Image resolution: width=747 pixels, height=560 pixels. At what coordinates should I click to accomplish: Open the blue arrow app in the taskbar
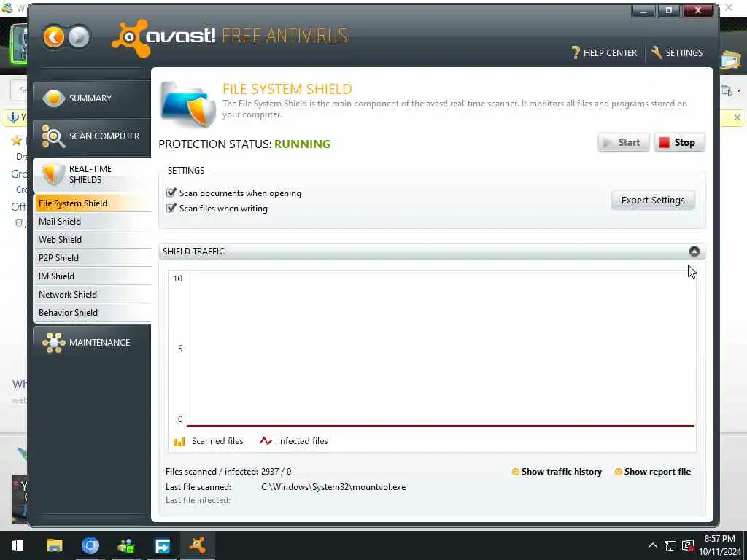click(162, 545)
